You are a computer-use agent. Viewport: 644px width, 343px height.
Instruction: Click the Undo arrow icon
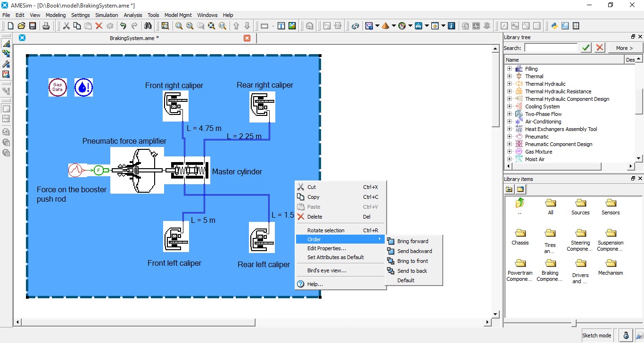pos(123,26)
